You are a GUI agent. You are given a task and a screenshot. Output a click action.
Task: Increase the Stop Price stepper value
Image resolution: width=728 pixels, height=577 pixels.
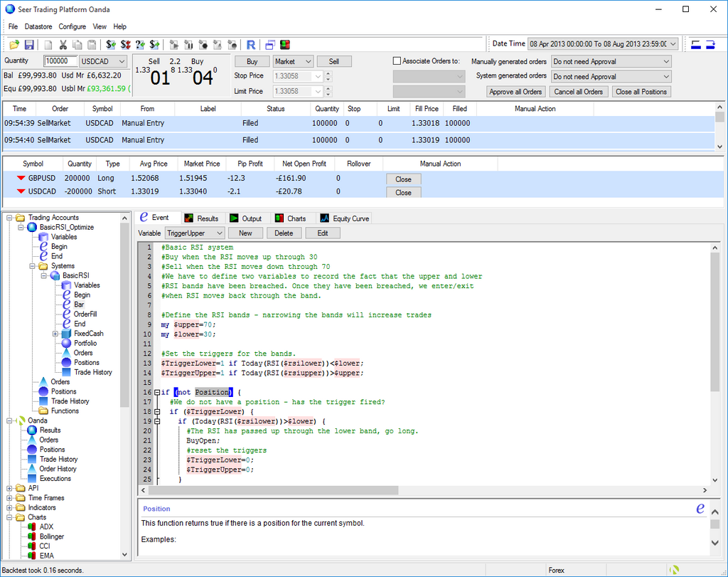point(328,73)
